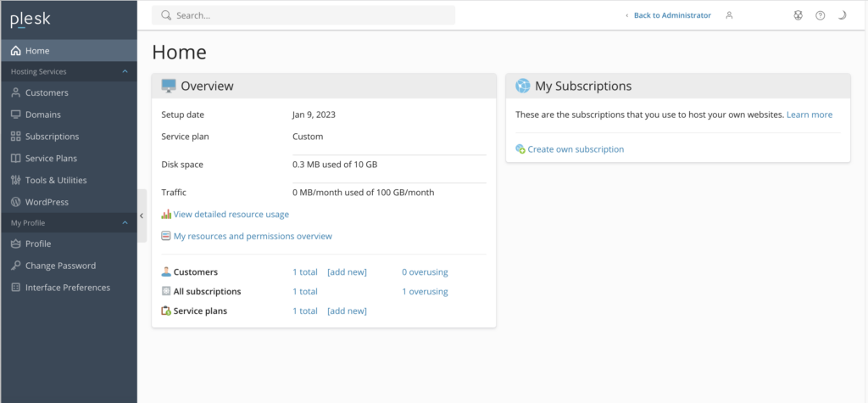Click traffic value 0 MB/month used
Image resolution: width=868 pixels, height=403 pixels.
[363, 193]
